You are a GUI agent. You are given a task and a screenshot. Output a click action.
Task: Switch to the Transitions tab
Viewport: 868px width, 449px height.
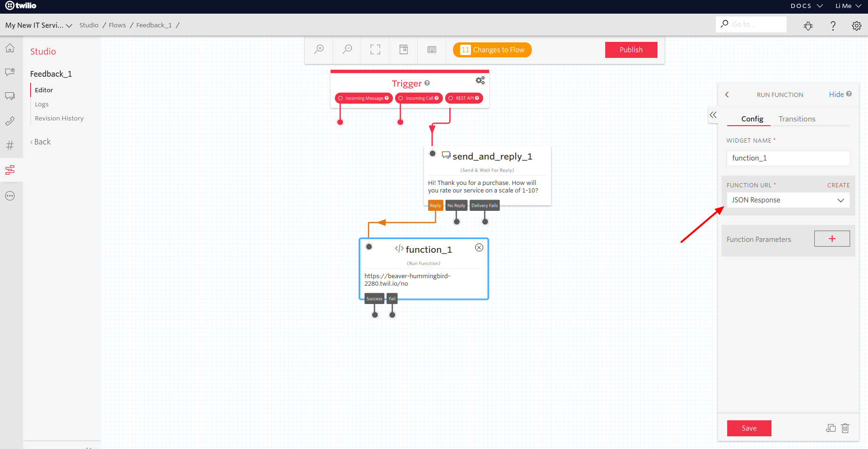tap(797, 119)
